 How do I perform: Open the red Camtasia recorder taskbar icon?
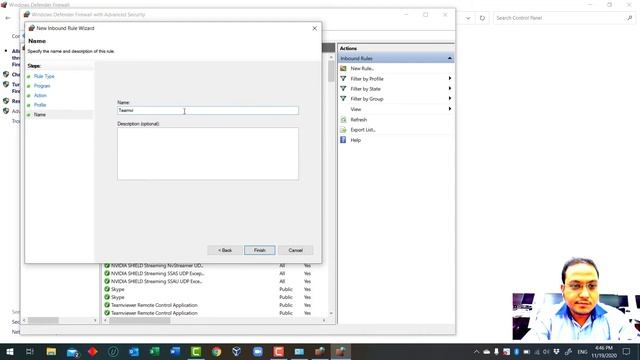coord(279,351)
